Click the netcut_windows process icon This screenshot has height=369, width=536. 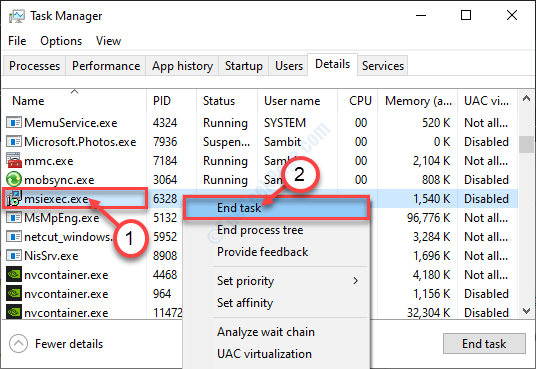(x=14, y=237)
